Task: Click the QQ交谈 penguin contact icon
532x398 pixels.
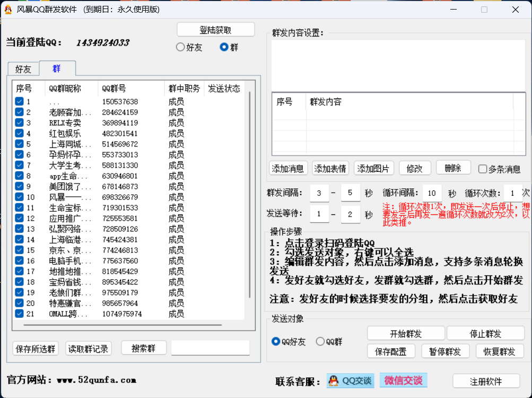Action: [x=333, y=380]
